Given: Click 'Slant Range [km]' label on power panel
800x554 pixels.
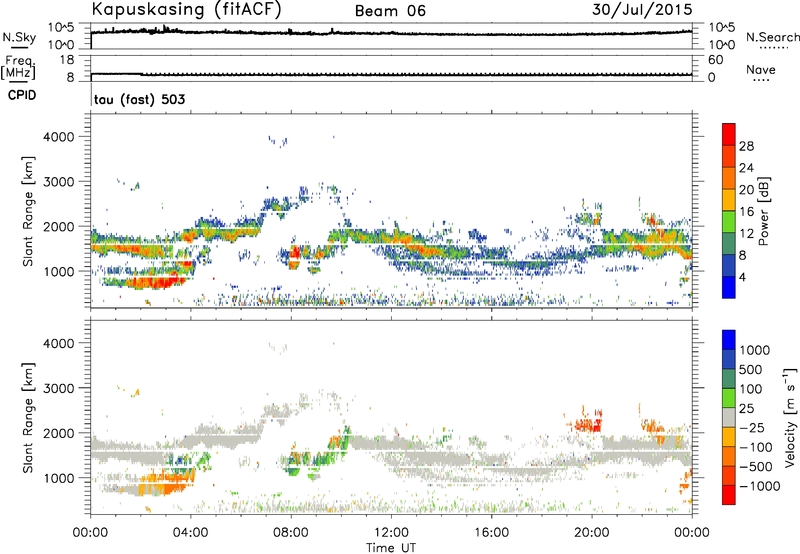Looking at the screenshot, I should (28, 211).
